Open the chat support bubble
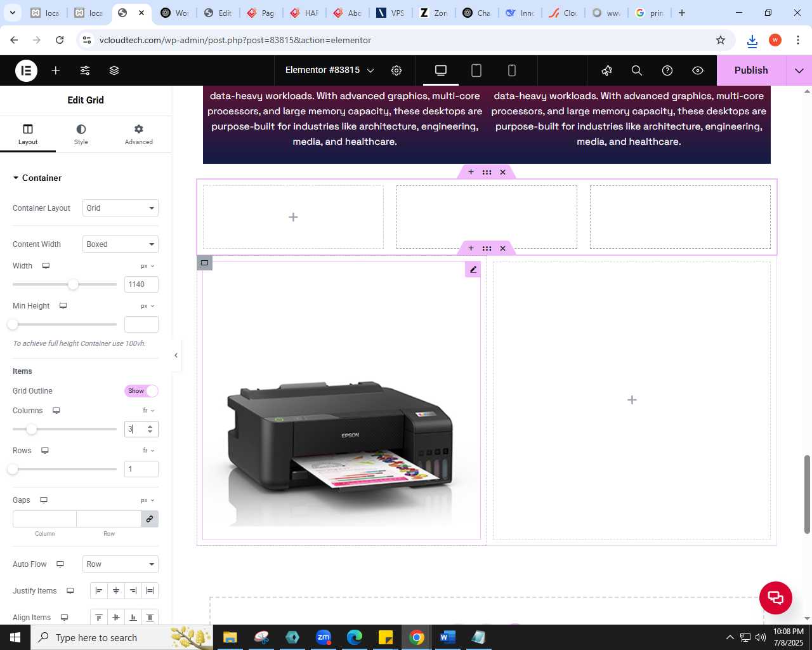 [775, 597]
